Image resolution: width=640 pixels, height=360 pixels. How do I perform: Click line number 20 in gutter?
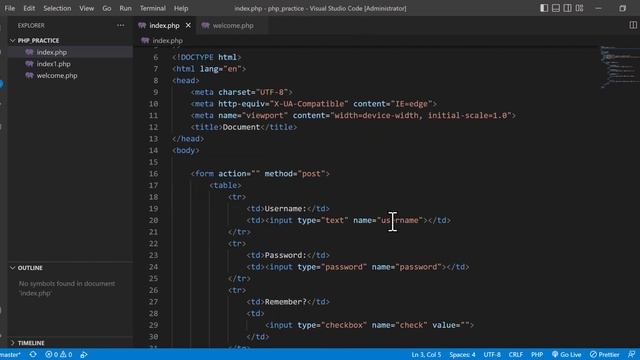point(153,220)
